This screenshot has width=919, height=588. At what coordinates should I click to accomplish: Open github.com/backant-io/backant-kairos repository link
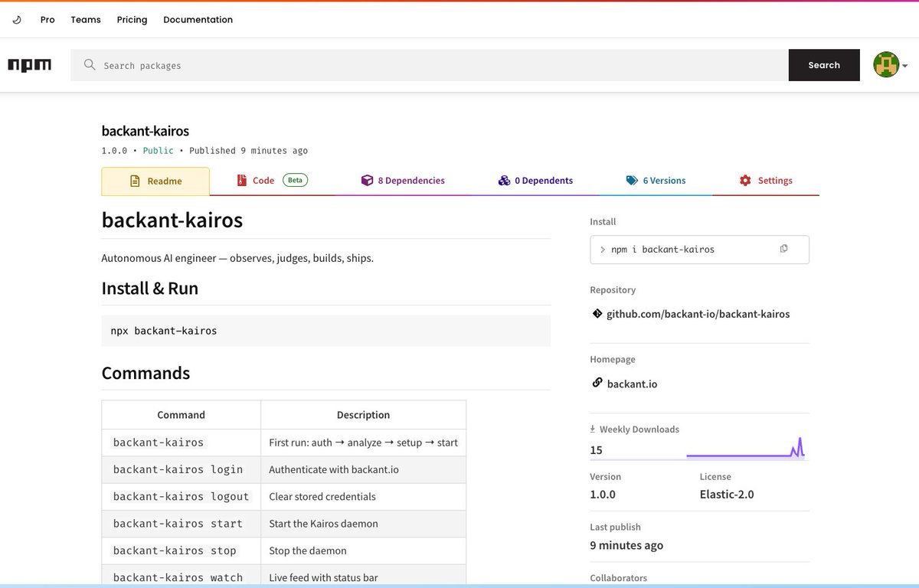pyautogui.click(x=698, y=314)
